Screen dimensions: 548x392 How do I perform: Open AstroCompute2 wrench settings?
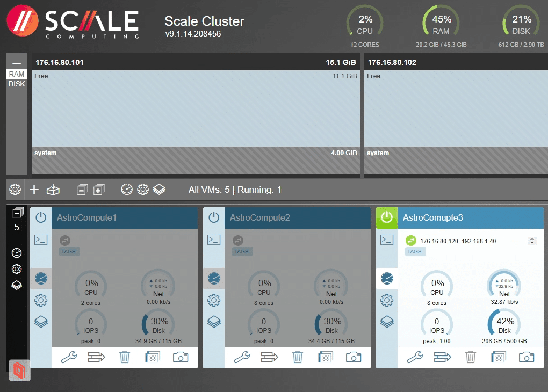242,358
